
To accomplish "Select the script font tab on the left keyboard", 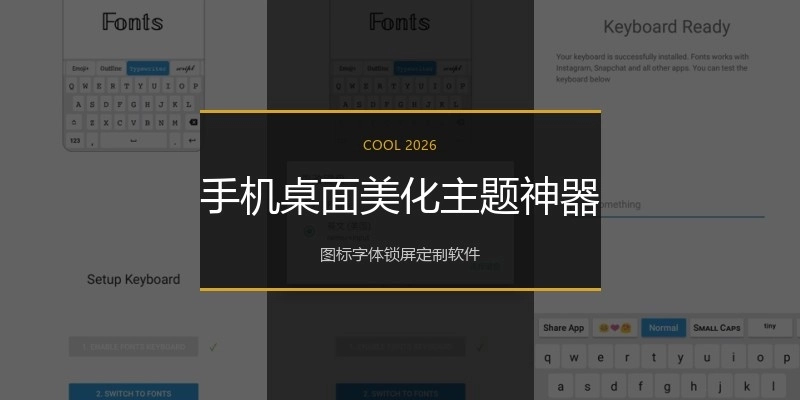I will tap(185, 68).
